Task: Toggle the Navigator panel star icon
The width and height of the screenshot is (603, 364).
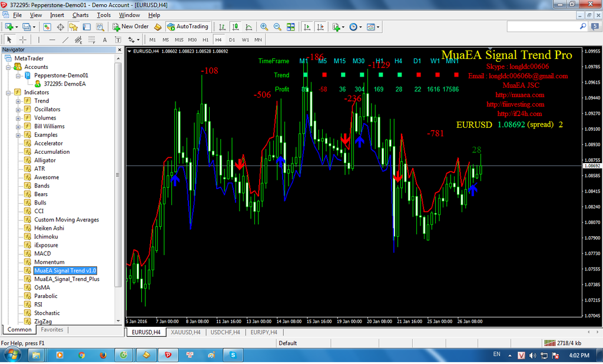Action: point(74,27)
